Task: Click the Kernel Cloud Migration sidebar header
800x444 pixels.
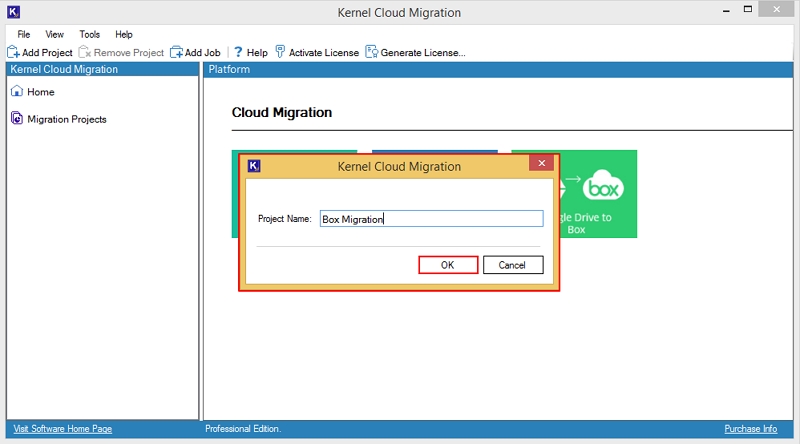Action: tap(102, 69)
